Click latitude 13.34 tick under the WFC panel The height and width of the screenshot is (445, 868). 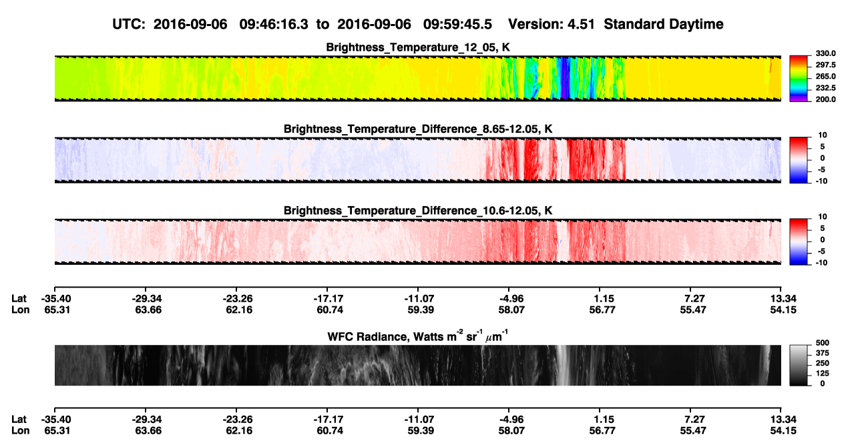(781, 420)
